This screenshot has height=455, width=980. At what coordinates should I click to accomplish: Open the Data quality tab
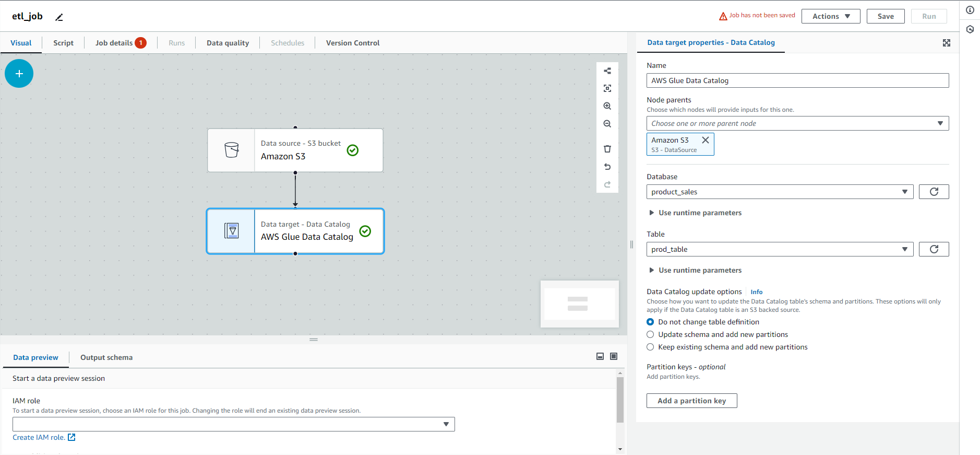click(x=228, y=43)
